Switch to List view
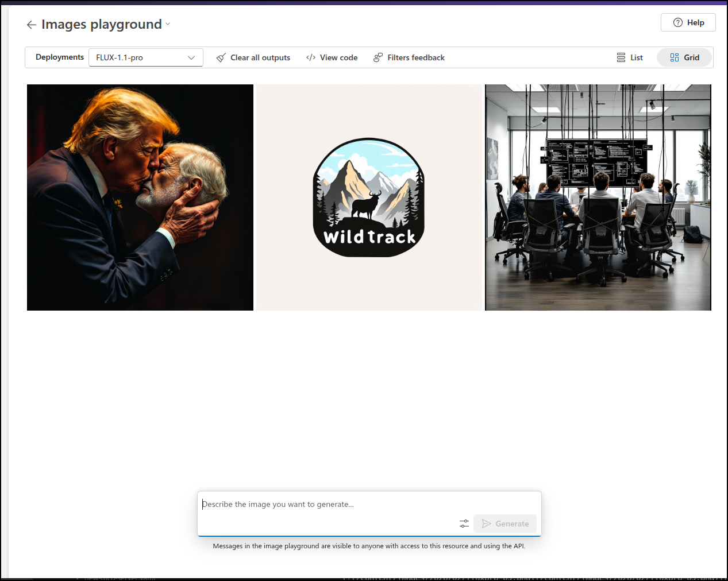The height and width of the screenshot is (581, 728). coord(630,57)
